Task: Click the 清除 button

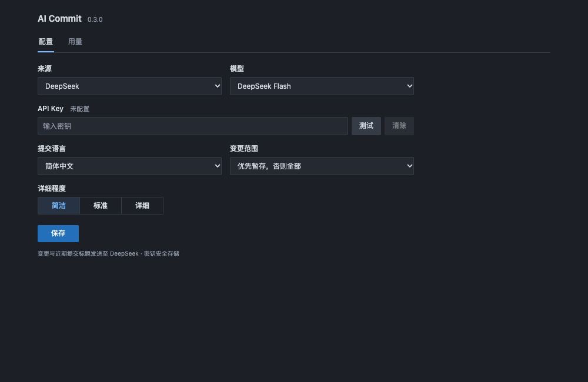Action: click(399, 126)
